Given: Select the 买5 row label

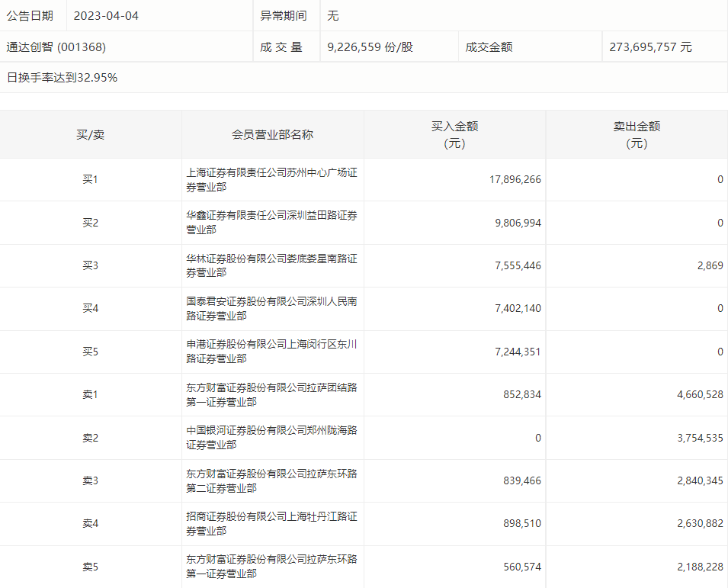Looking at the screenshot, I should (91, 352).
